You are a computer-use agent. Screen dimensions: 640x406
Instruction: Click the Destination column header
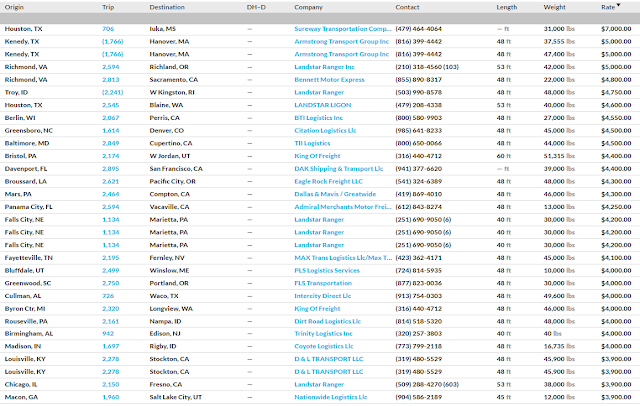tap(167, 7)
